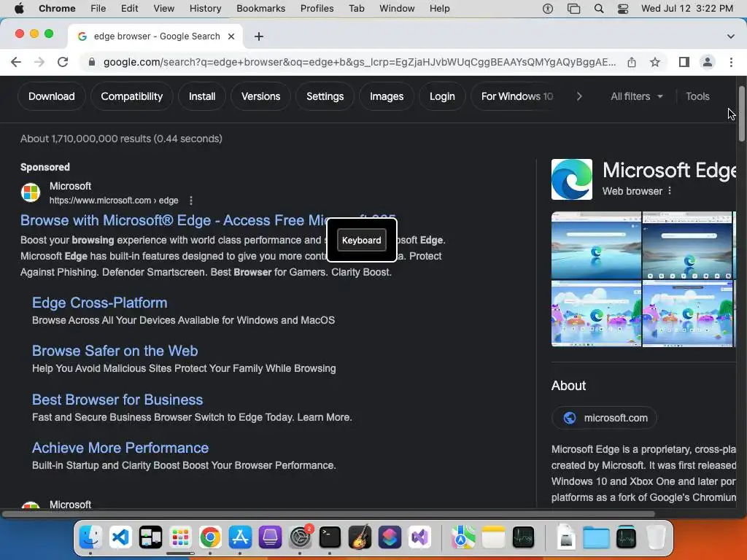View site information via the lock icon

tap(92, 62)
